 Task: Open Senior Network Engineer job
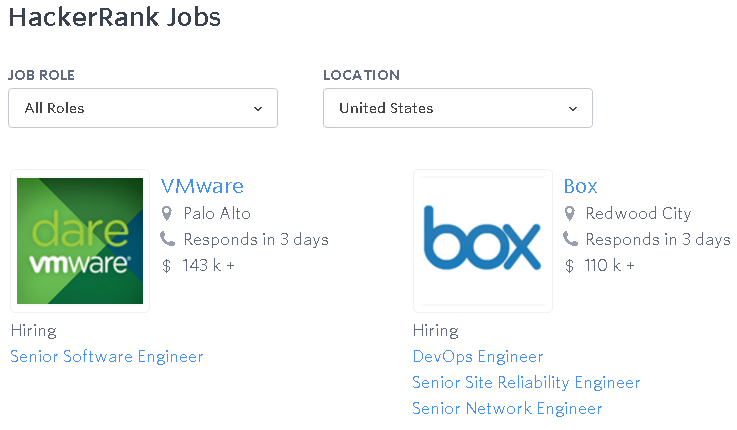(x=507, y=408)
